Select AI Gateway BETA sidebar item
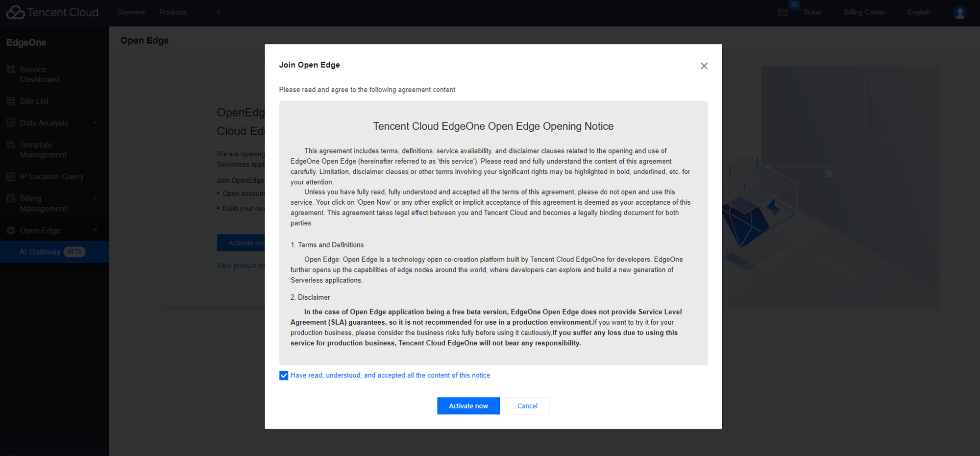The height and width of the screenshot is (456, 980). click(54, 252)
